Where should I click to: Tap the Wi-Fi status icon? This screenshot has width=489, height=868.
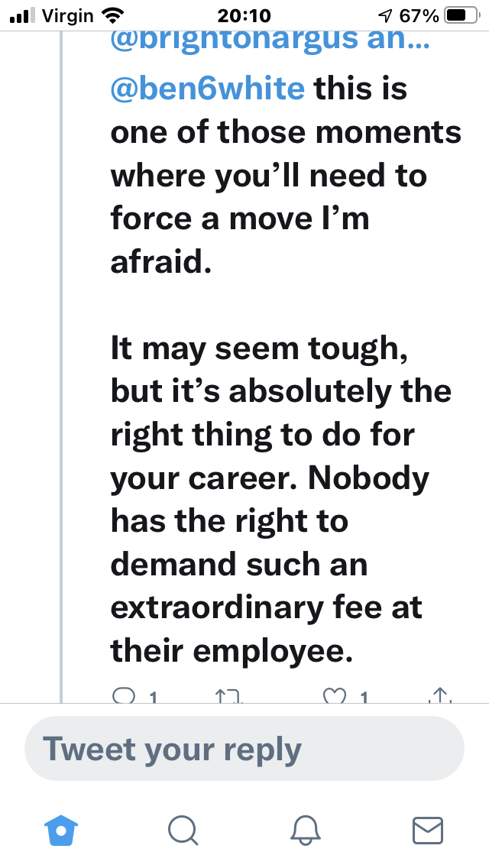click(113, 15)
